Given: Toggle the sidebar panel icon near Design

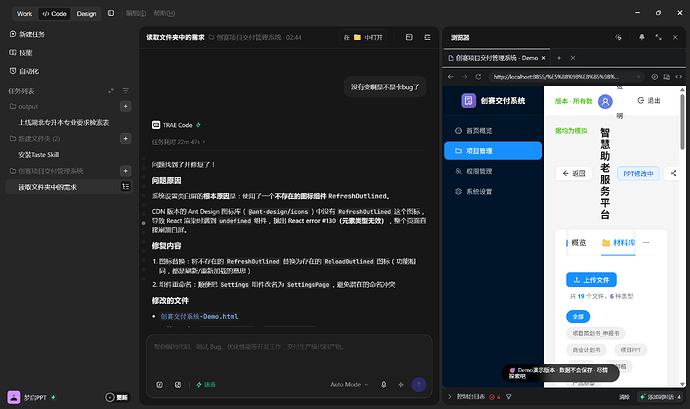Looking at the screenshot, I should (x=111, y=13).
